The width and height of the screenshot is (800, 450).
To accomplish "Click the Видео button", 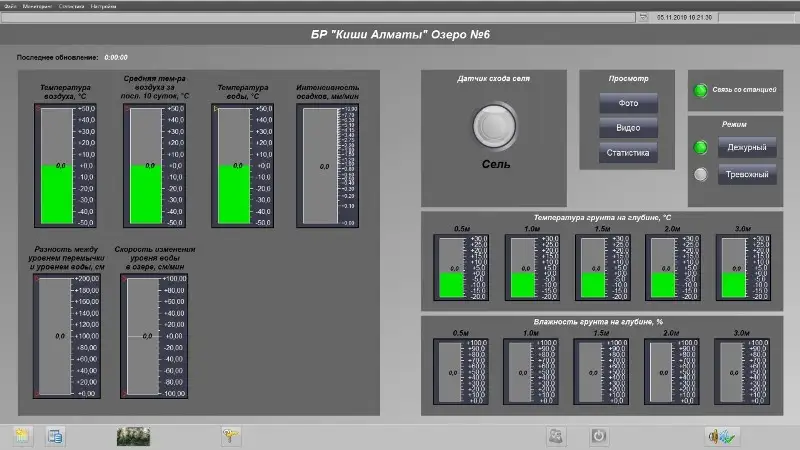I will (628, 128).
